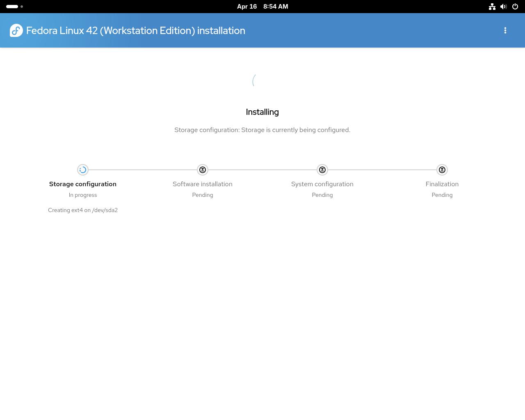Click the Storage configuration spinner step icon
Image resolution: width=525 pixels, height=420 pixels.
tap(83, 170)
